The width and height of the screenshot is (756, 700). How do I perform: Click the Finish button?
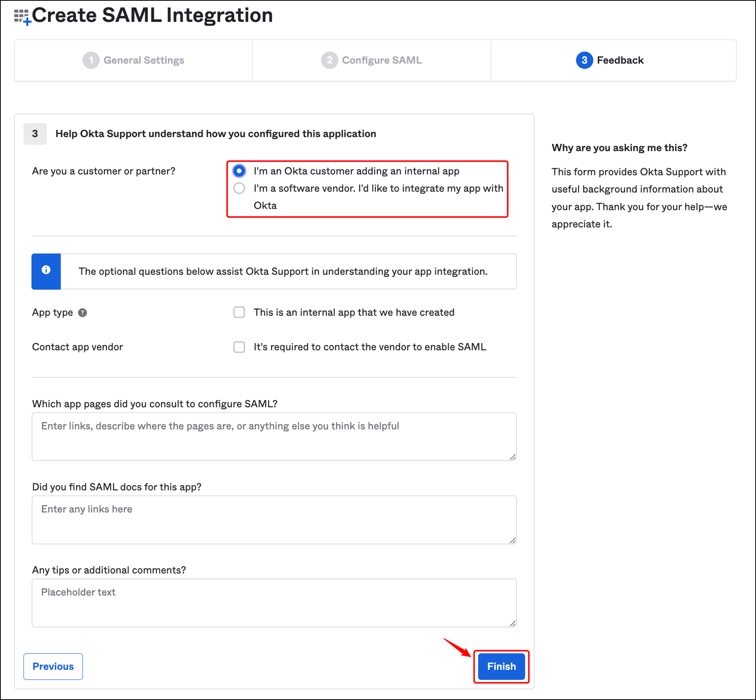501,667
